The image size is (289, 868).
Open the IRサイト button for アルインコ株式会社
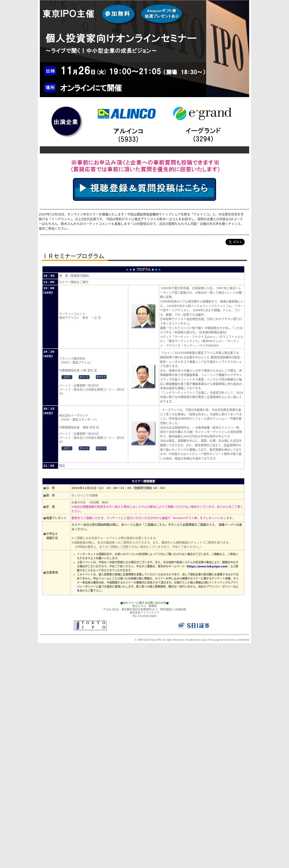click(x=101, y=377)
